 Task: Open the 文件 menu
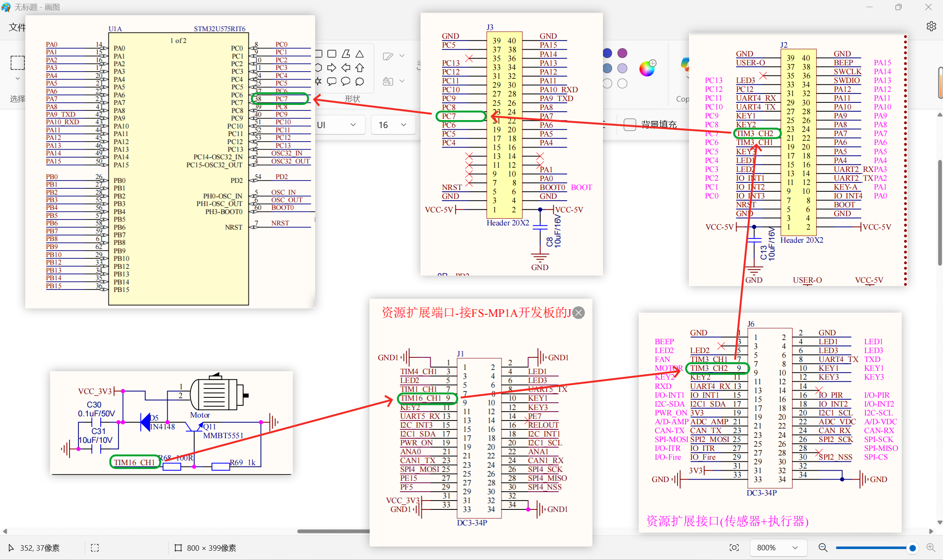tap(17, 27)
